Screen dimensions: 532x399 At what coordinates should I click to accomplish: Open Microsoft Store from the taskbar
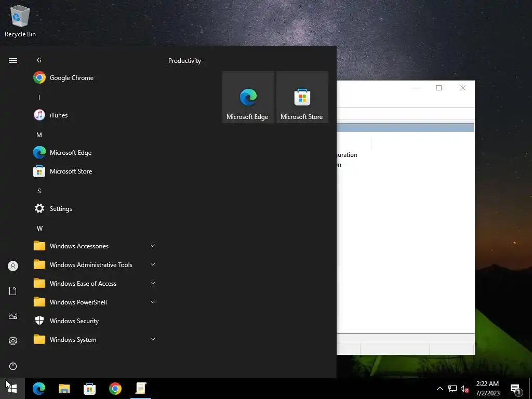click(89, 389)
